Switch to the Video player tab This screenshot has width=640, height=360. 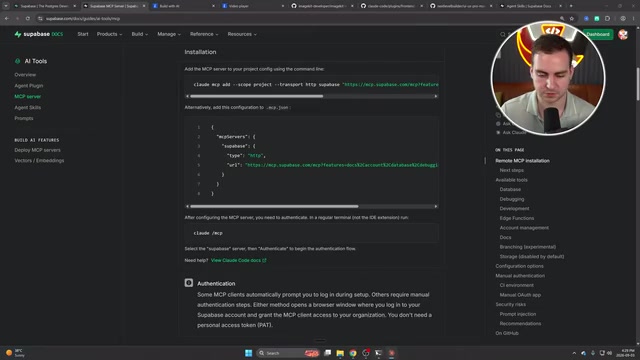(252, 6)
